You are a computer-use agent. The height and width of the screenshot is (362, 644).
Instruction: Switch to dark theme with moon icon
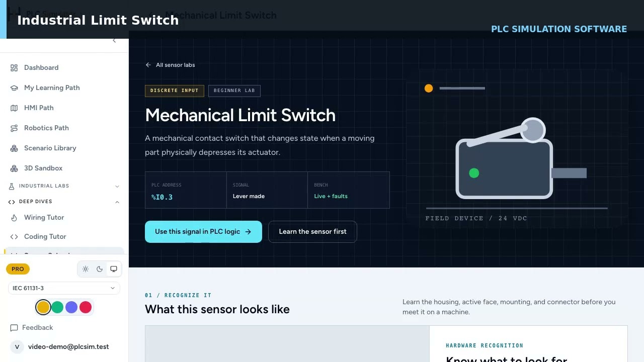pos(100,269)
